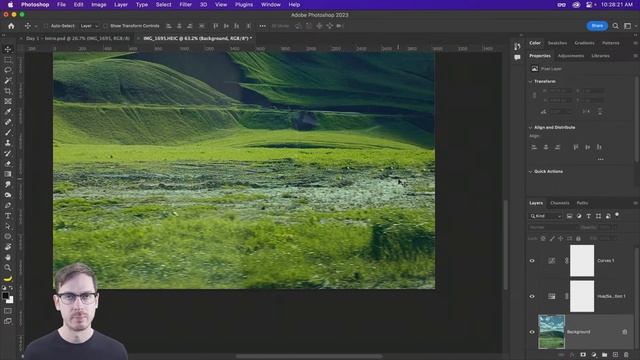This screenshot has width=640, height=360.
Task: Enable Show Transform Controls checkbox
Action: (x=105, y=26)
